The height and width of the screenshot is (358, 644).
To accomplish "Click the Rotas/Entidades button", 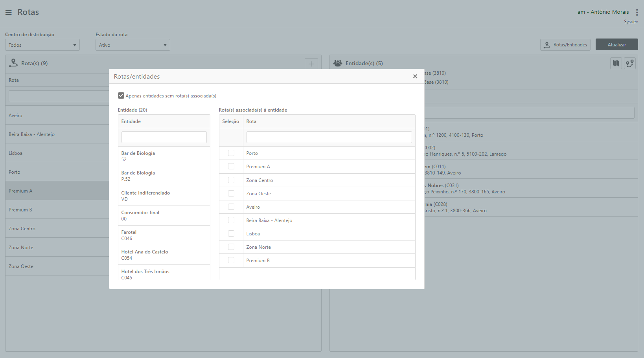I will click(565, 45).
